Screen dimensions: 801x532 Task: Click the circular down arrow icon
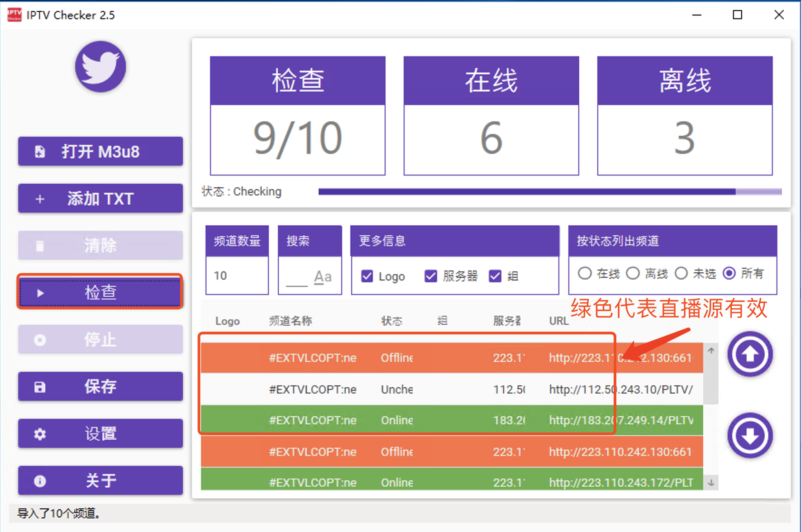[x=749, y=436]
